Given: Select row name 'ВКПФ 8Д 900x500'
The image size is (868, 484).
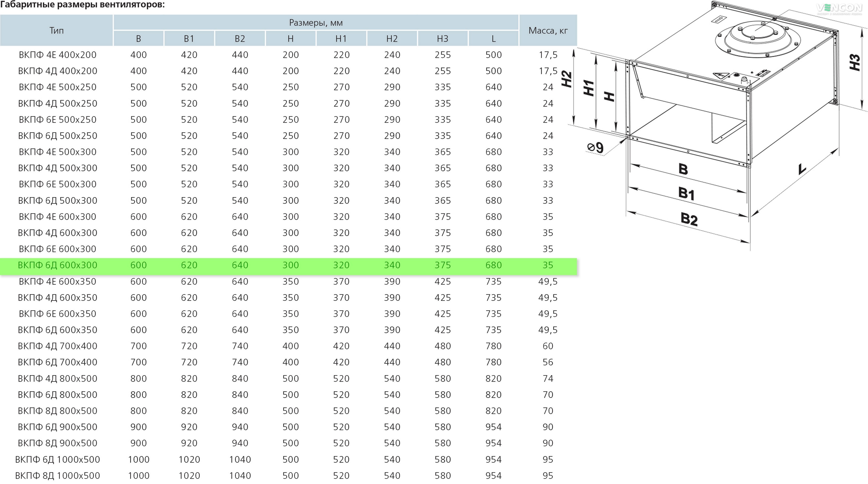Looking at the screenshot, I should coord(57,443).
